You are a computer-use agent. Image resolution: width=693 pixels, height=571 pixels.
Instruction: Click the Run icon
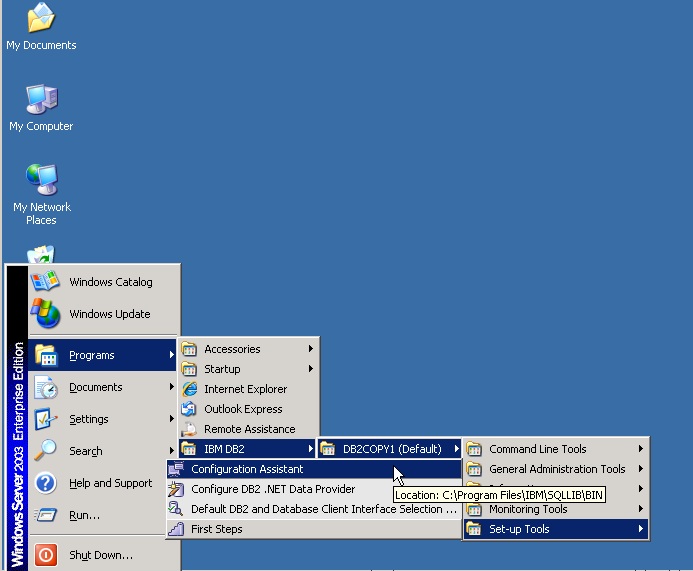click(x=46, y=515)
